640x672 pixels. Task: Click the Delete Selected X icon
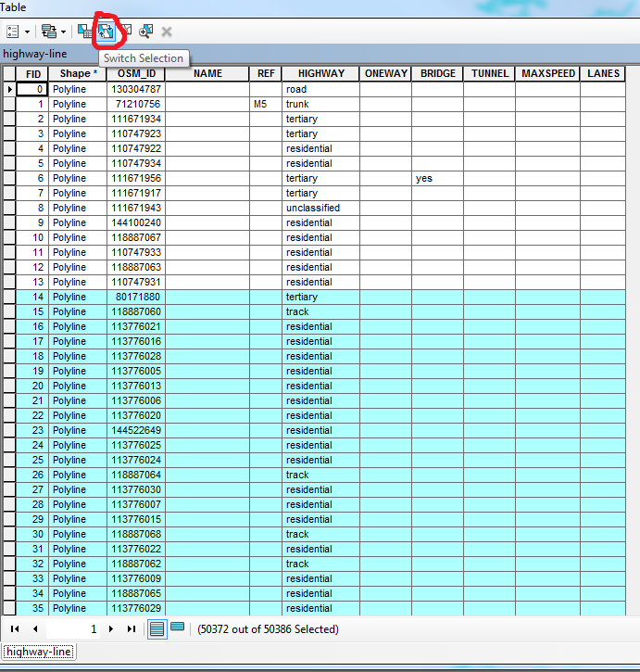pos(167,32)
